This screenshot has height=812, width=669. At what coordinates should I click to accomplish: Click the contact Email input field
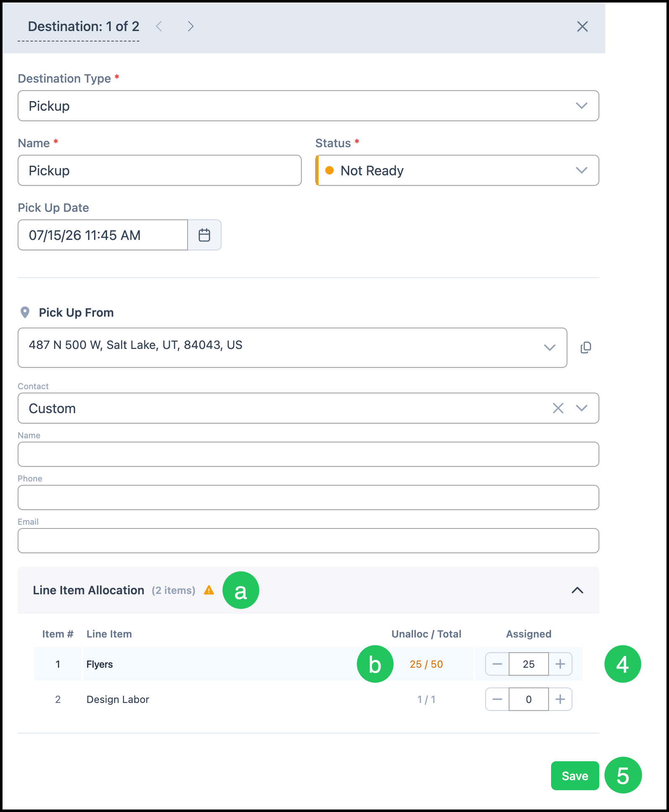(308, 541)
